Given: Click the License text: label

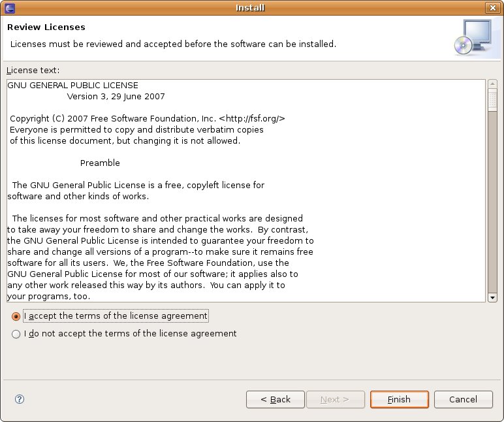Looking at the screenshot, I should click(33, 71).
